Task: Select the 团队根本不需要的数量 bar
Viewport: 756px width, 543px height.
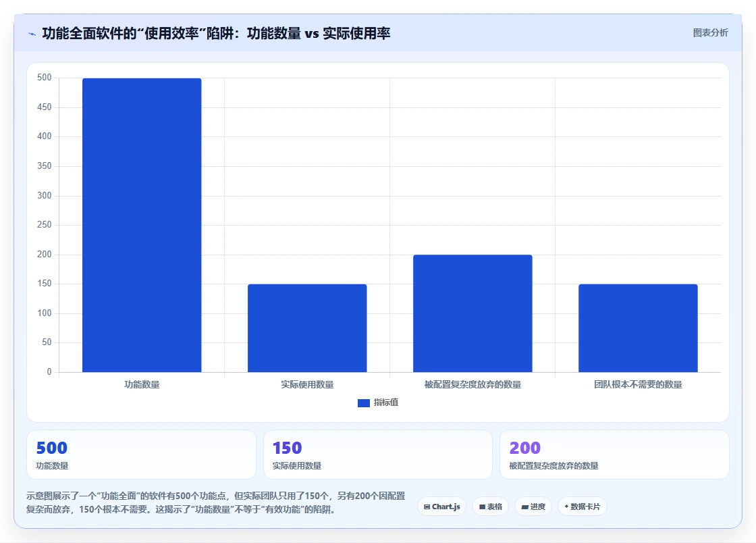Action: click(638, 328)
